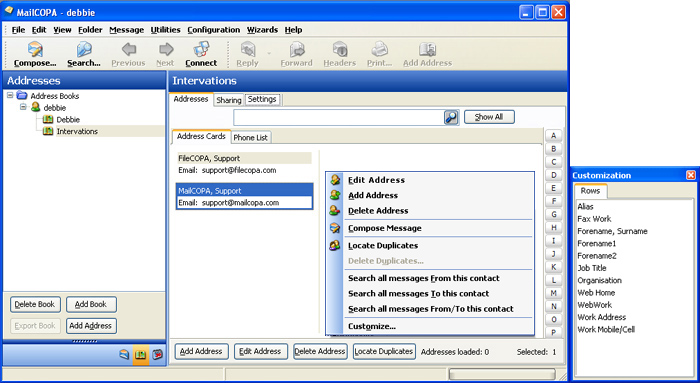This screenshot has height=383, width=700.
Task: Click the Print toolbar icon
Action: click(x=379, y=49)
